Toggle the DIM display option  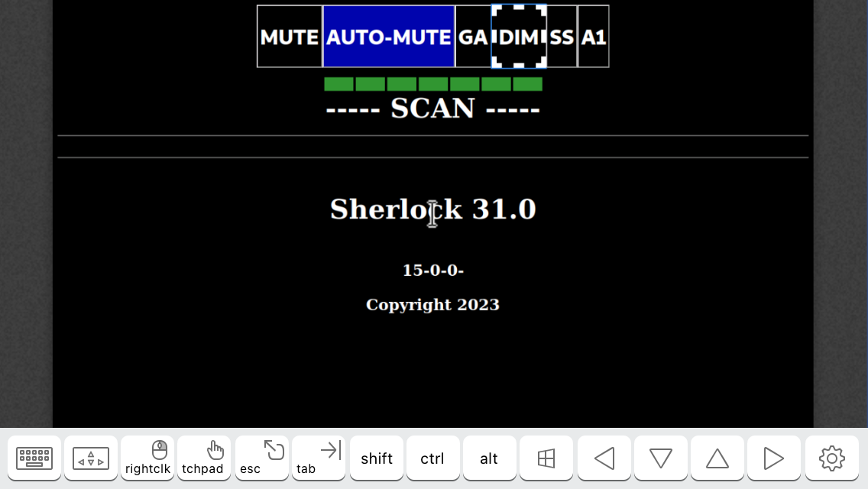[x=519, y=37]
